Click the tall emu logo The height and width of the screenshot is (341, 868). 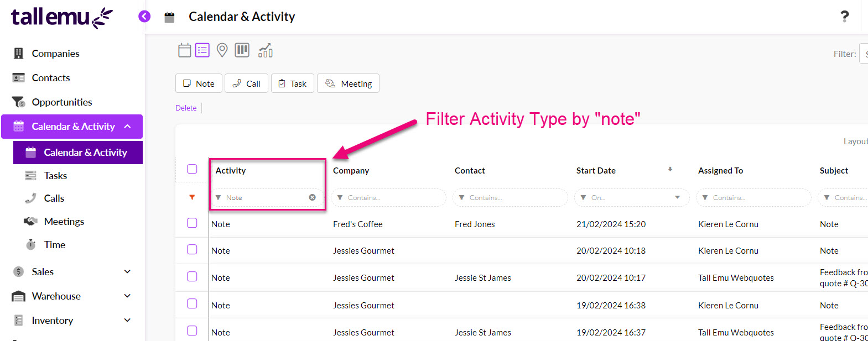tap(61, 17)
